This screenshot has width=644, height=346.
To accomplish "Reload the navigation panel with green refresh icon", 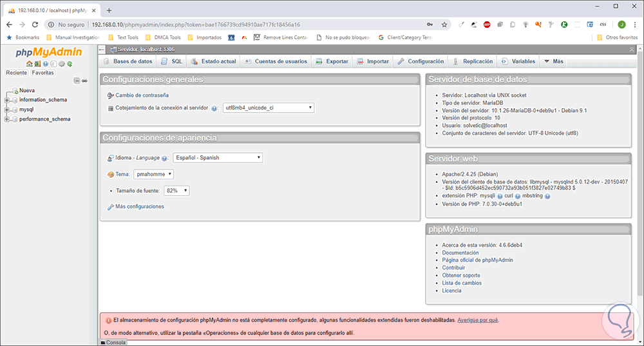I will (x=70, y=64).
